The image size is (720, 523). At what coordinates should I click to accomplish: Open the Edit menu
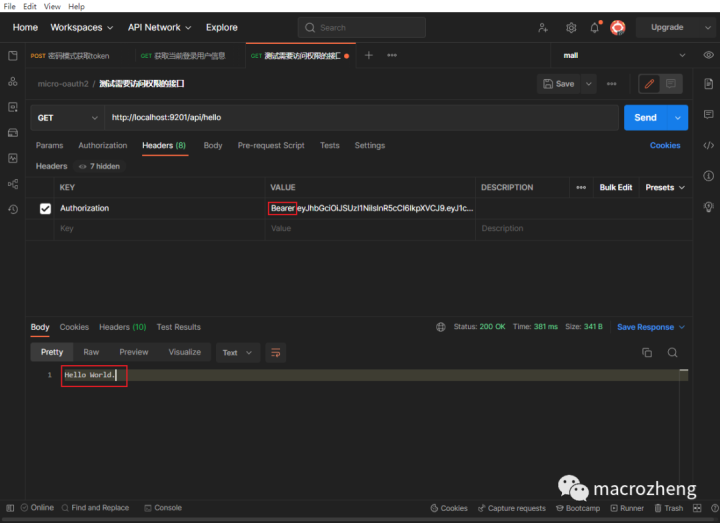30,6
